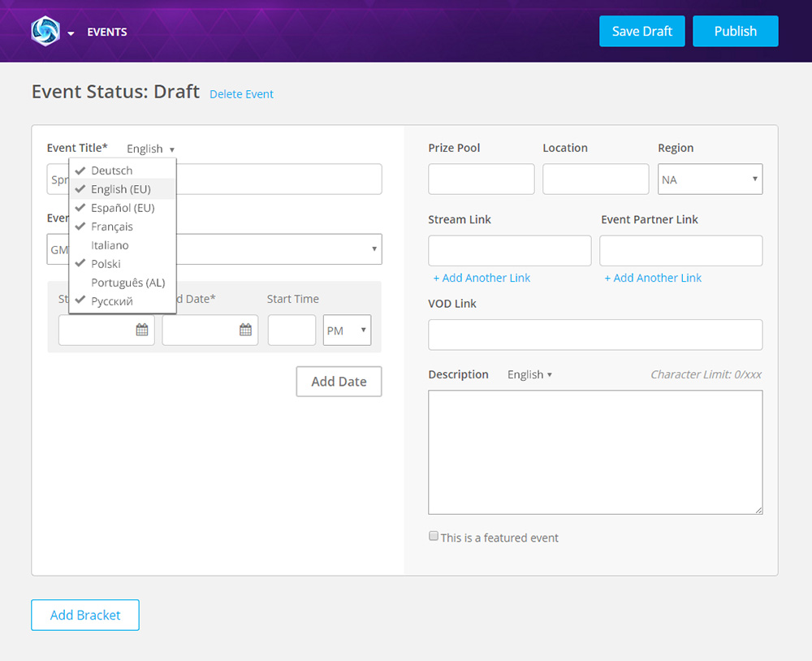
Task: Click inside the VOD Link input field
Action: coord(595,335)
